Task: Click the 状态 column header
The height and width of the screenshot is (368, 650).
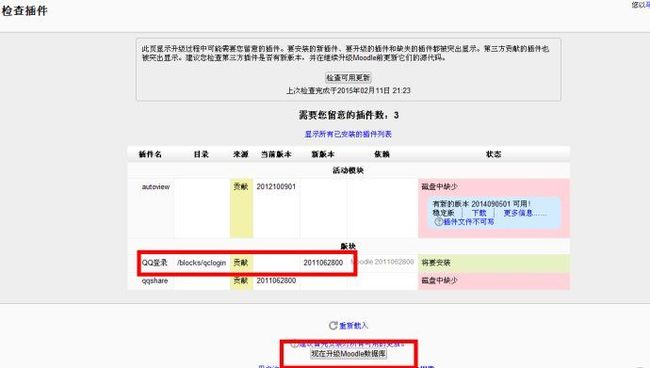Action: point(493,154)
